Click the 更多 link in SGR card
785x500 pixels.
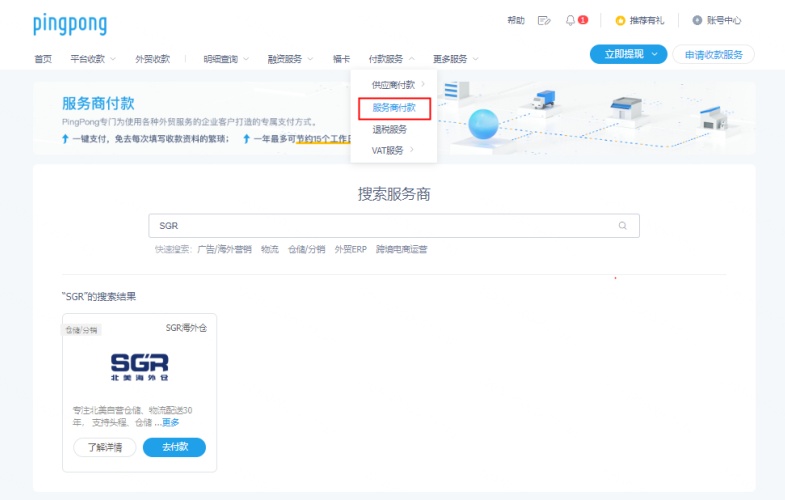pos(170,422)
